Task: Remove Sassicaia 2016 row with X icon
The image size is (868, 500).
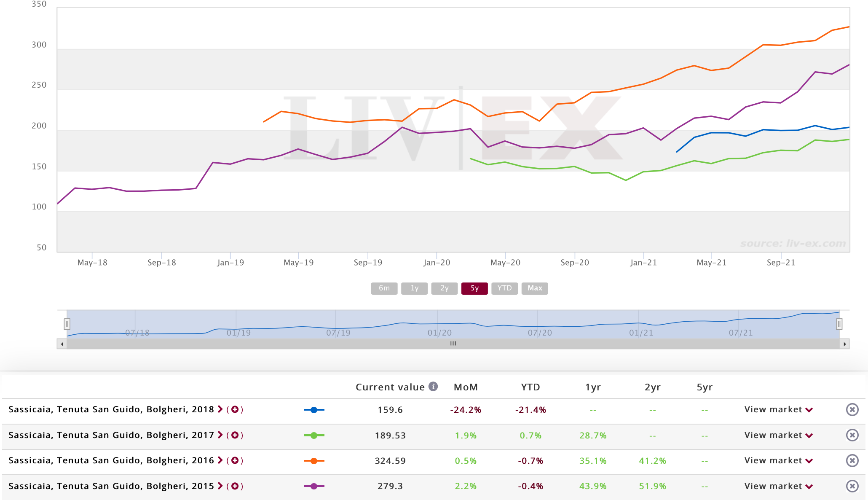Action: point(852,460)
